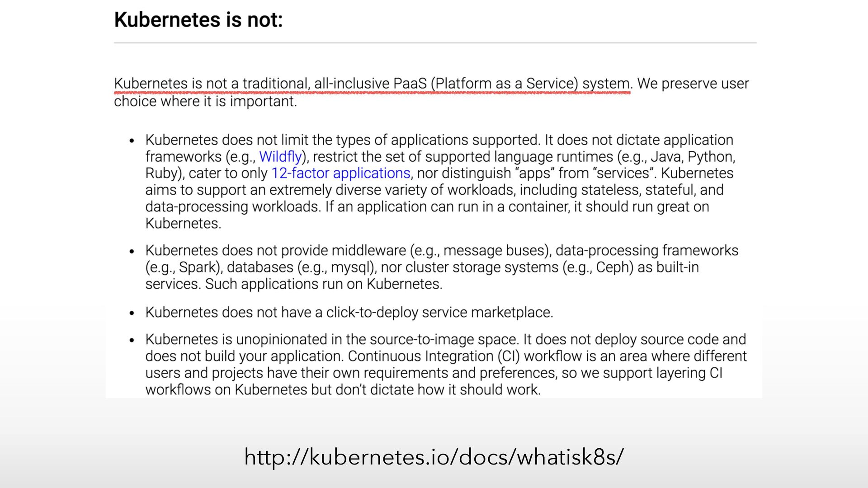The image size is (868, 488).
Task: Click 'Such applications run on Kubernetes' sentence
Action: 324,284
